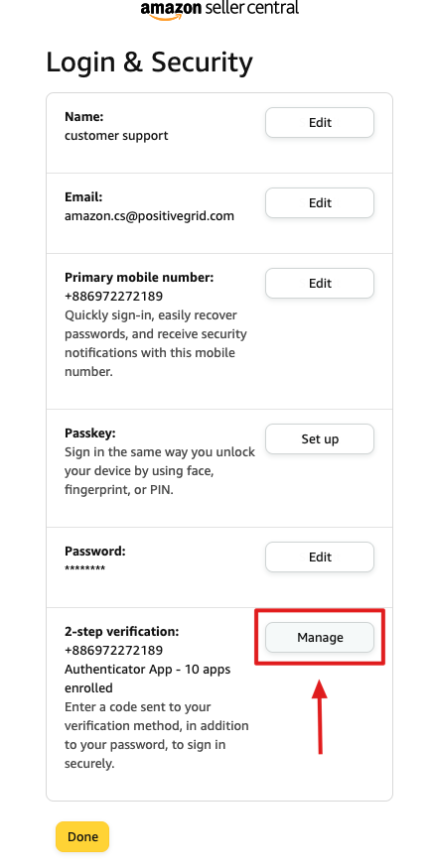Image resolution: width=431 pixels, height=868 pixels.
Task: Edit the account Password
Action: [x=320, y=557]
